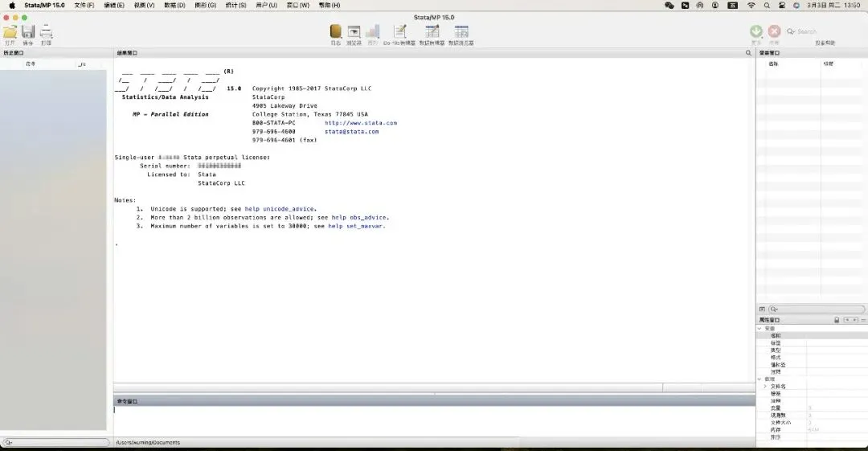Open the Data Editor (数据编辑器) icon

point(432,31)
